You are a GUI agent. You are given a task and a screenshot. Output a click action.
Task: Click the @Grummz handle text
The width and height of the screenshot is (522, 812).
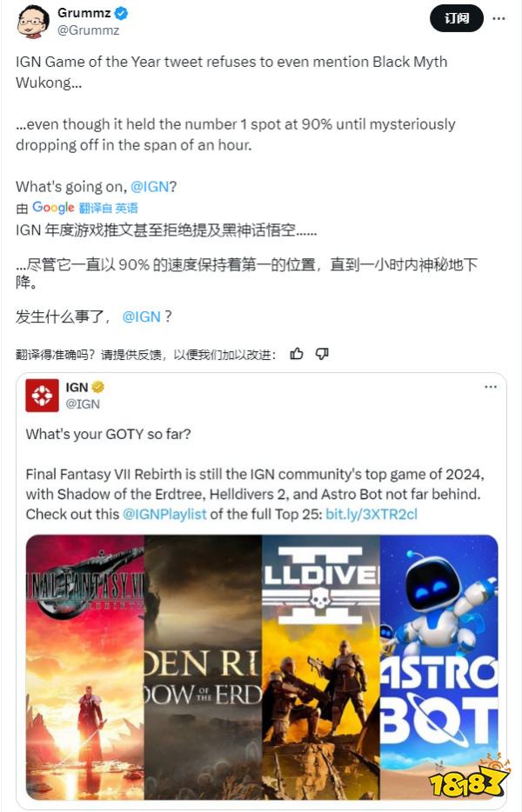pos(88,30)
